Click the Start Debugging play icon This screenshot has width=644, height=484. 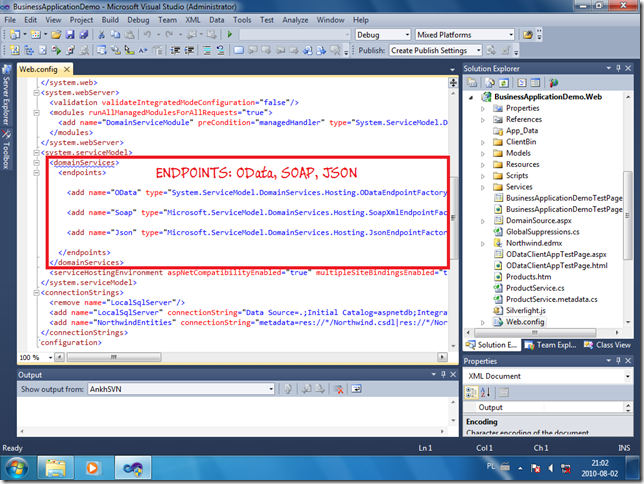pos(231,34)
